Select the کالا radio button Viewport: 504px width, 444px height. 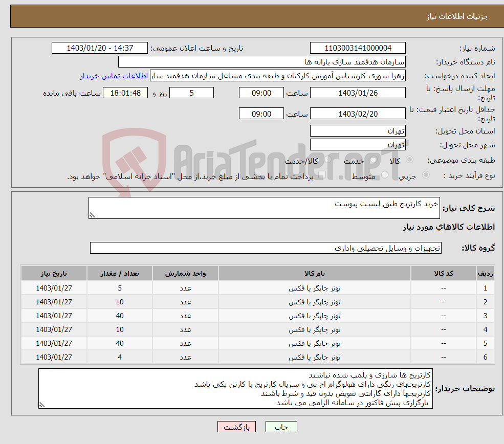(x=409, y=160)
